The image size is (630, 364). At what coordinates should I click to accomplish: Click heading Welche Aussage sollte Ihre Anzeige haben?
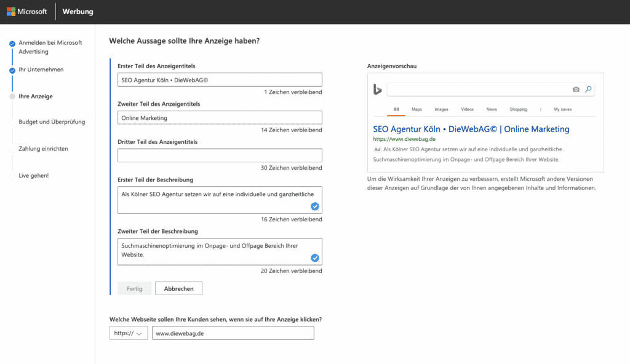(185, 41)
